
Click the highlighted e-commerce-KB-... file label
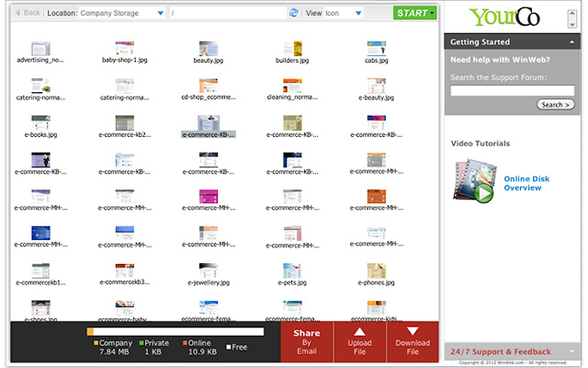coord(209,134)
